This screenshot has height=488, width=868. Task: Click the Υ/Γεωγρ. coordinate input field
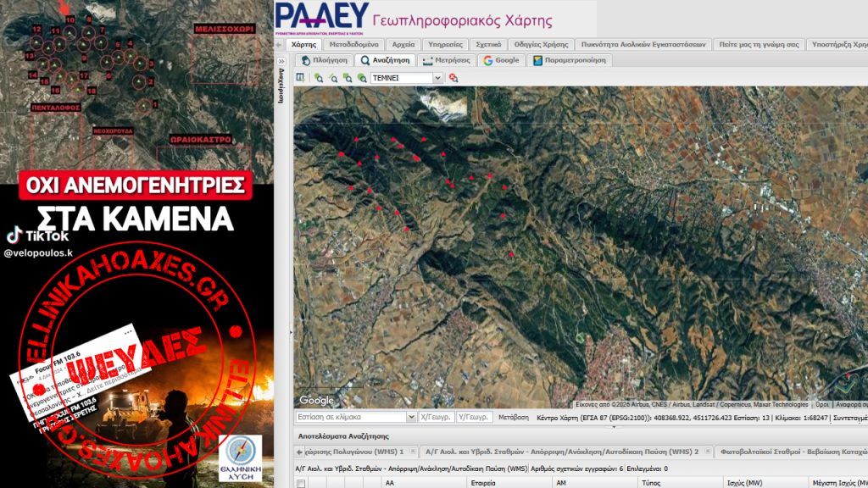tap(475, 417)
